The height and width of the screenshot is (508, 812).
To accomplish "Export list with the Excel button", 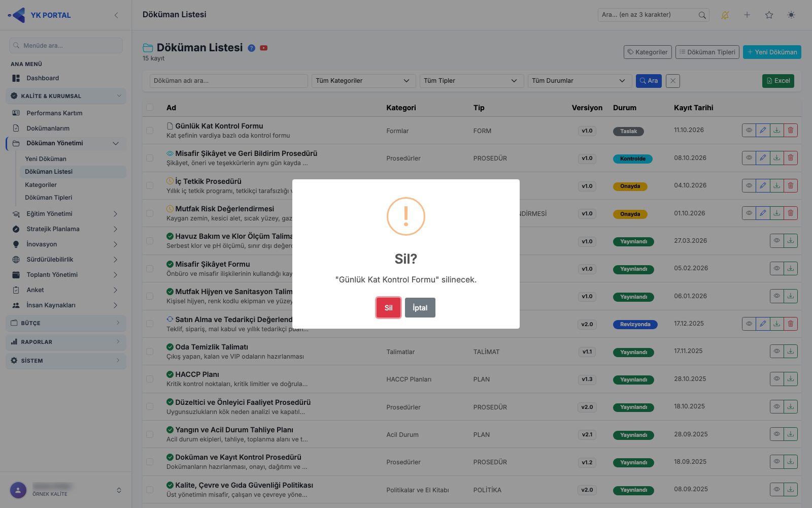I will 778,81.
